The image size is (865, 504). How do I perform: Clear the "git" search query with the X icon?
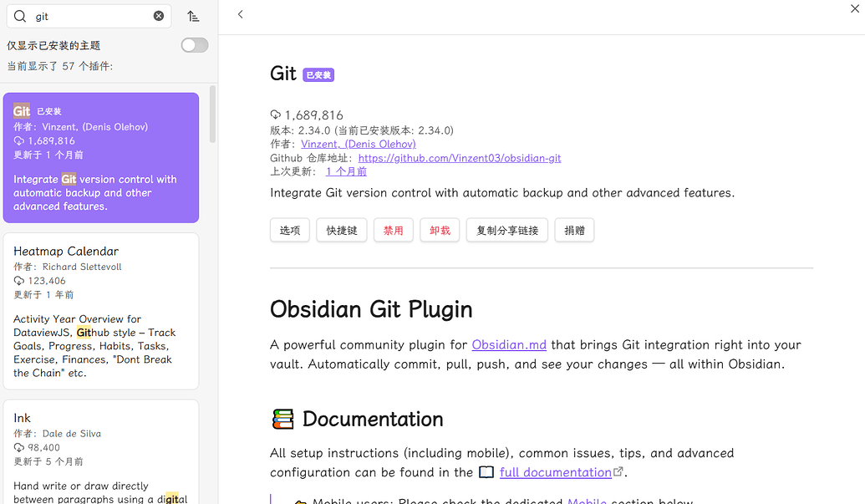(x=158, y=15)
